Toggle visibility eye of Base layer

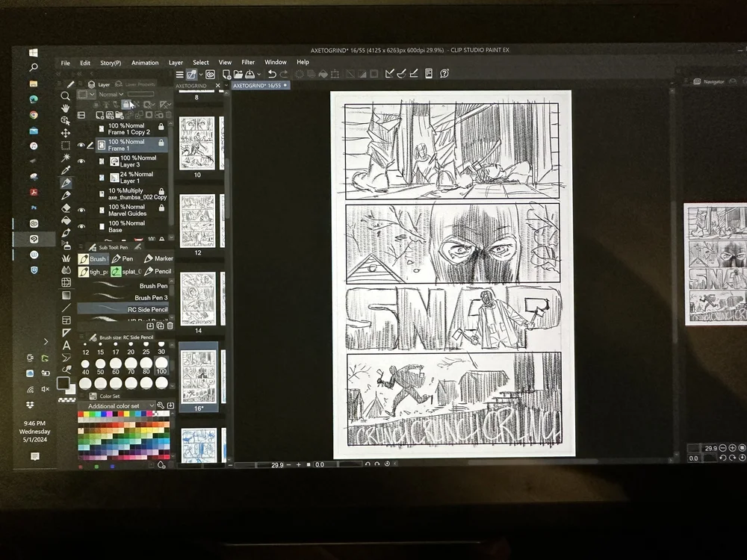[x=81, y=226]
